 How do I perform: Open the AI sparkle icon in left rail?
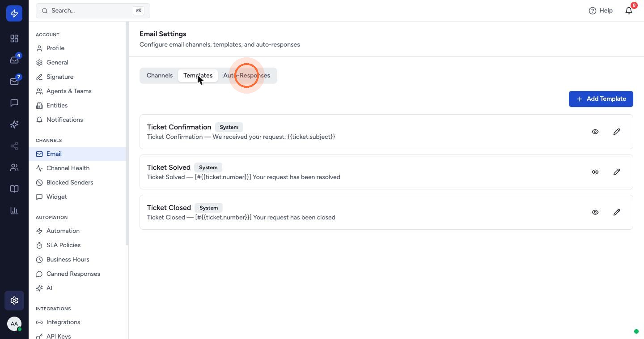click(x=14, y=124)
